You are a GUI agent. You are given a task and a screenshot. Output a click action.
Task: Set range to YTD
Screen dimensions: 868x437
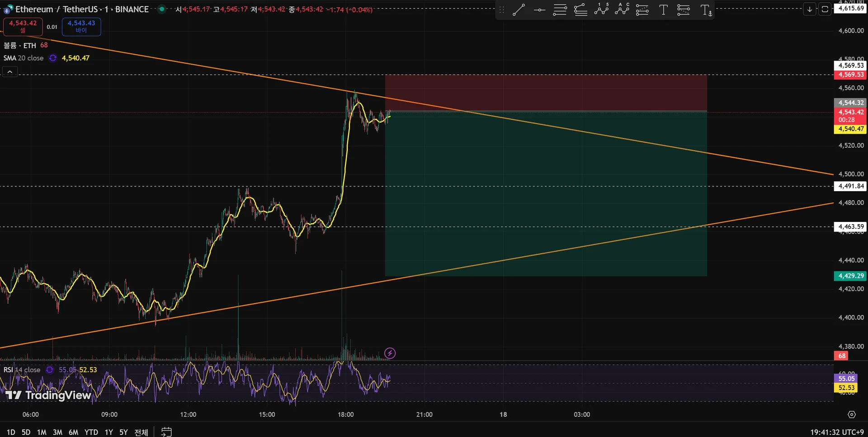coord(91,432)
